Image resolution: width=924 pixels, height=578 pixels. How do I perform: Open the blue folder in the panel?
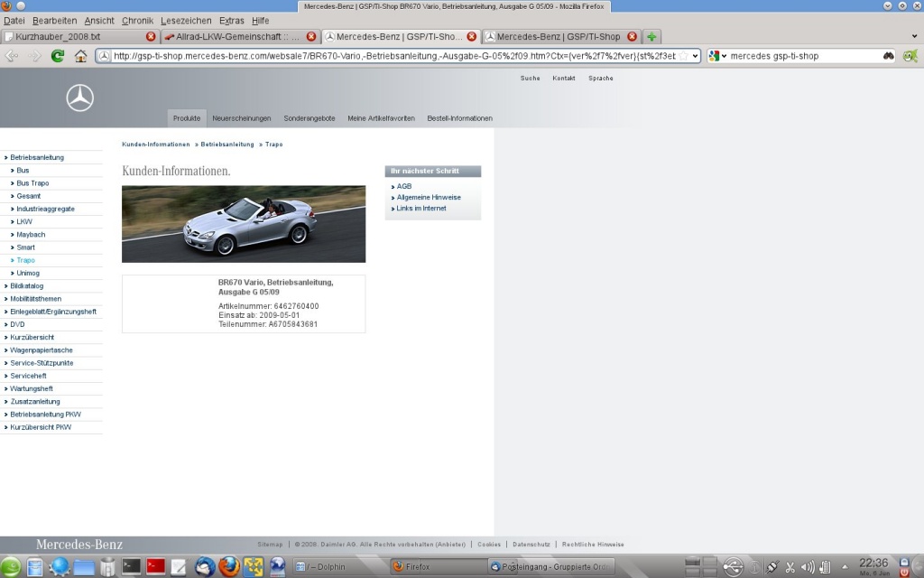coord(84,567)
